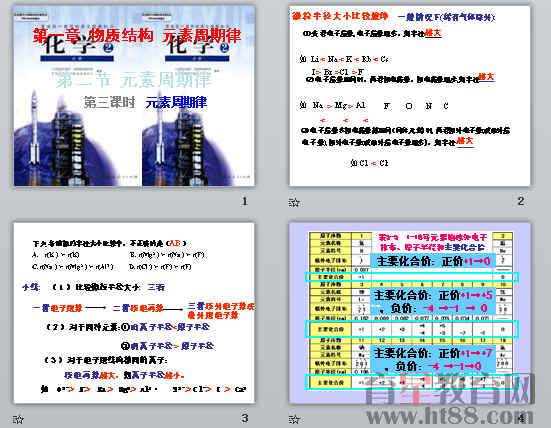Select slide 4 thumbnail with valence table
Viewport: 551px width, 428px height.
click(x=409, y=313)
